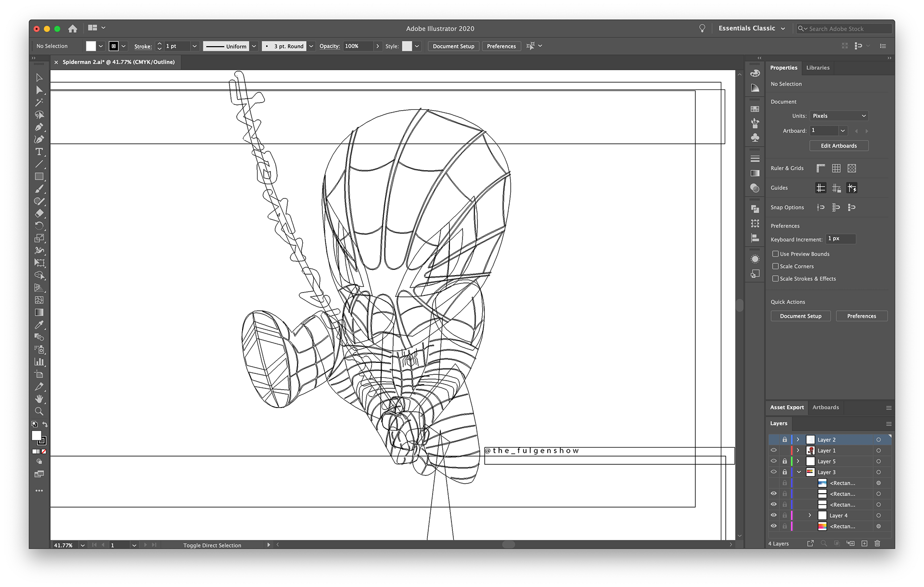Open the Artboard number dropdown
The image size is (924, 587).
tap(843, 131)
